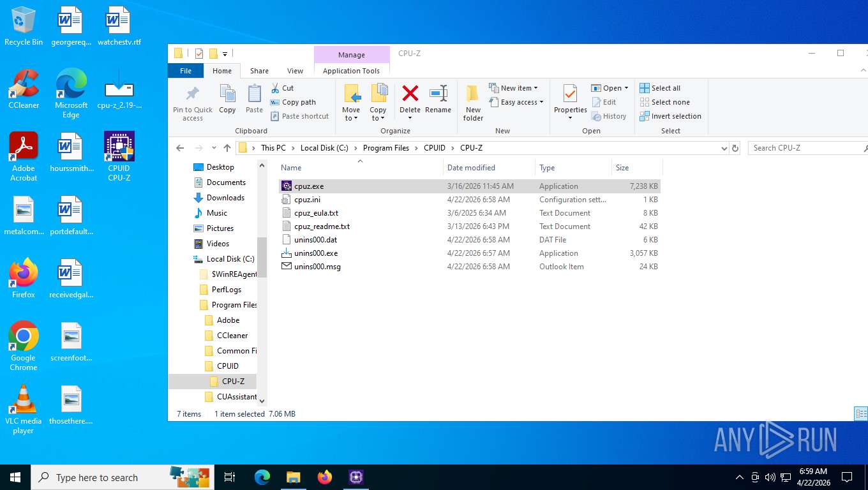868x490 pixels.
Task: Select the unins000.msg file
Action: (470, 267)
